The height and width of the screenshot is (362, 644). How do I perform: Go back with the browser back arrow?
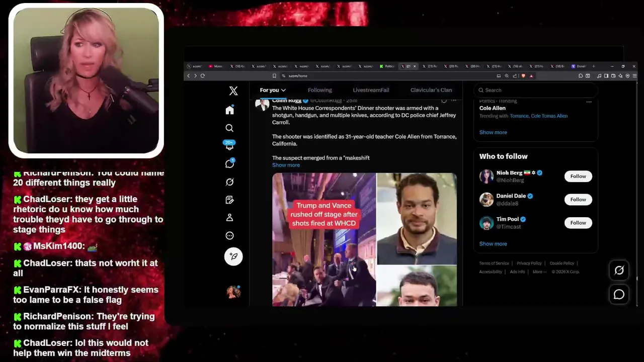click(x=188, y=76)
